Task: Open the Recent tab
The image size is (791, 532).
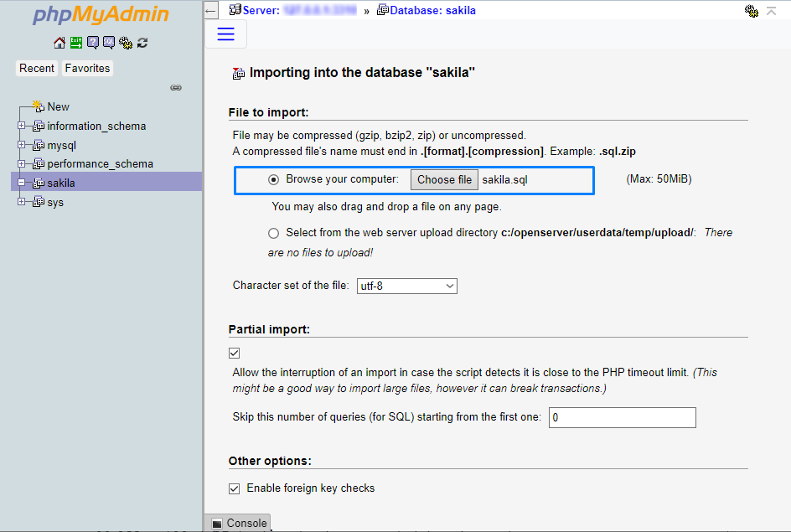Action: pos(36,68)
